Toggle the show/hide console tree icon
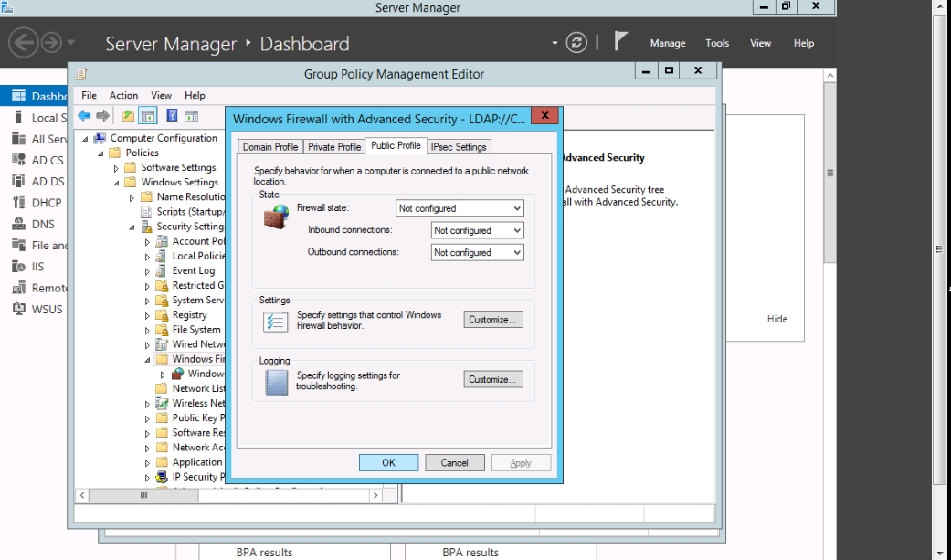 coord(147,116)
